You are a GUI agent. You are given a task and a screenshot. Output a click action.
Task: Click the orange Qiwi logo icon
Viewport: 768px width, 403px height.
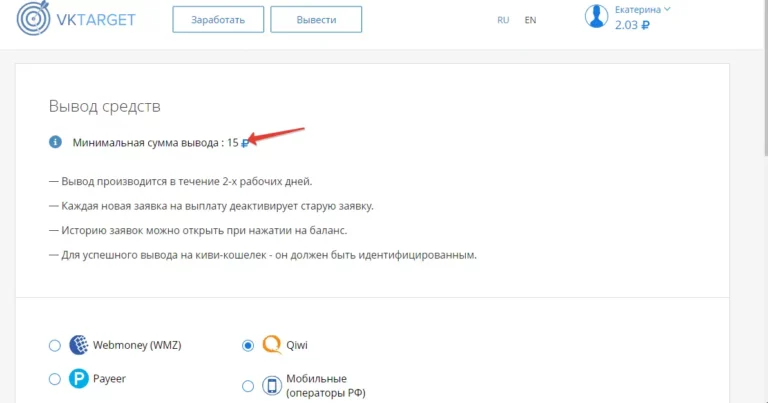pyautogui.click(x=272, y=345)
